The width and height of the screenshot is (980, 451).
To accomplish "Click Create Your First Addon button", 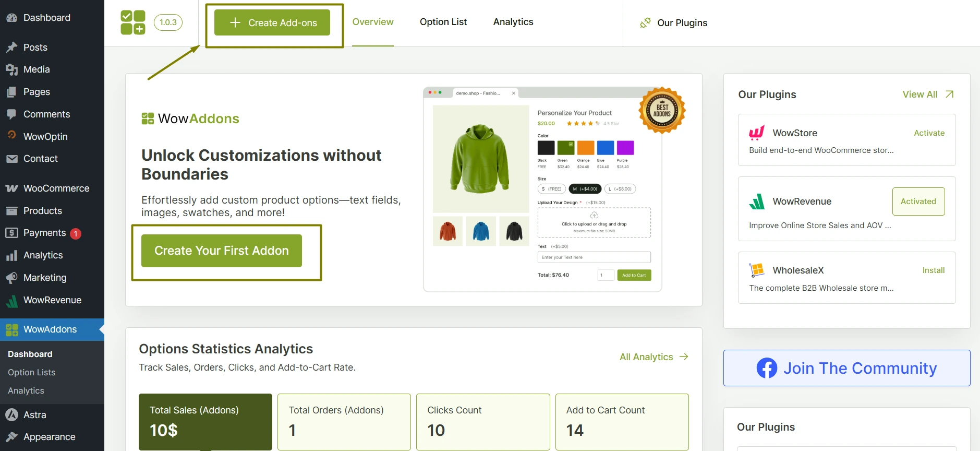I will [x=221, y=251].
